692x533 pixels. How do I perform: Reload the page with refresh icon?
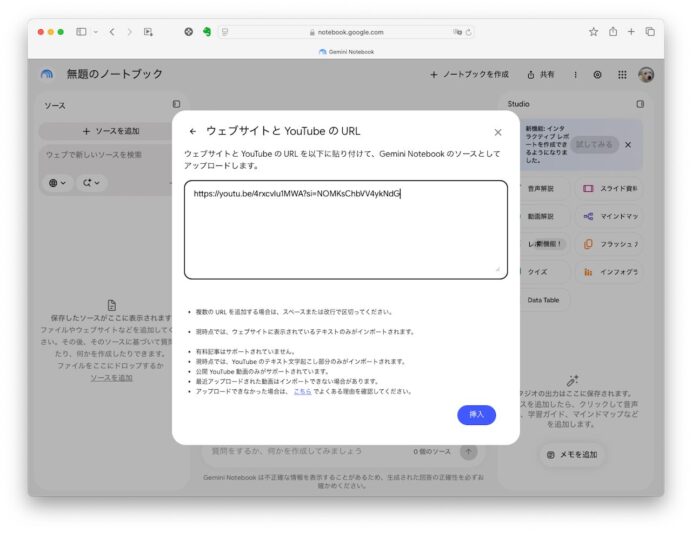coord(469,32)
